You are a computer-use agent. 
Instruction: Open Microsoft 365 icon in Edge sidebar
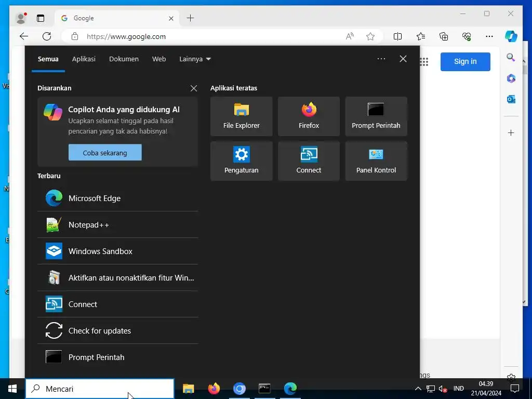click(511, 78)
